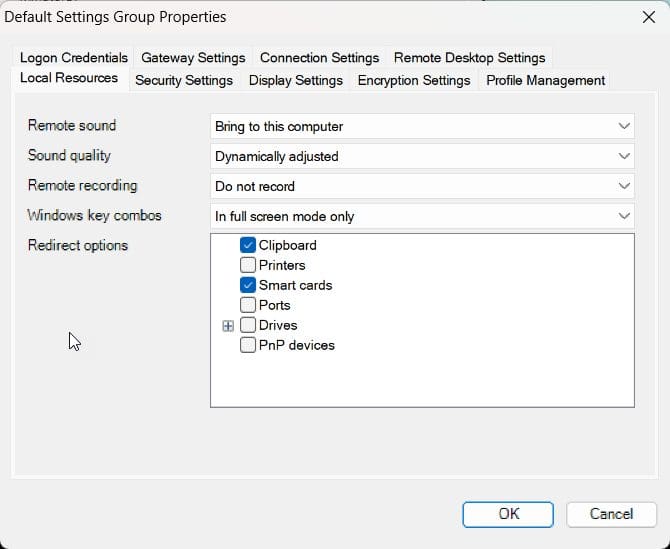Screen dimensions: 670x549
Task: Open the Sound quality dropdown
Action: tap(422, 156)
